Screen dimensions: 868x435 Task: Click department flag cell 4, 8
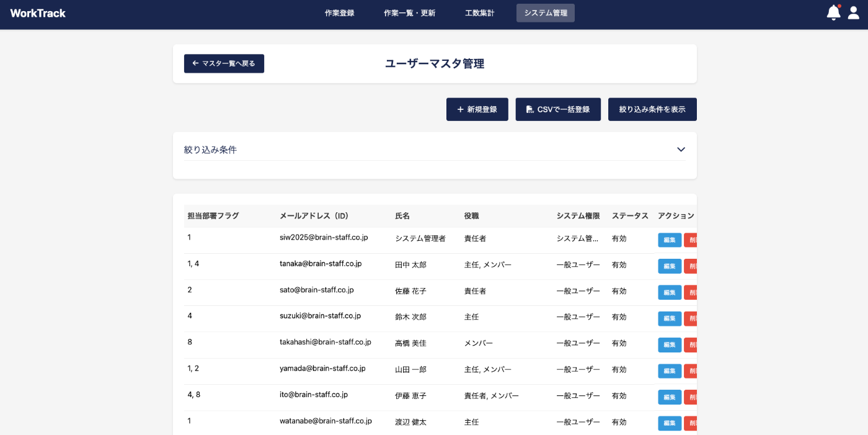[x=194, y=395]
